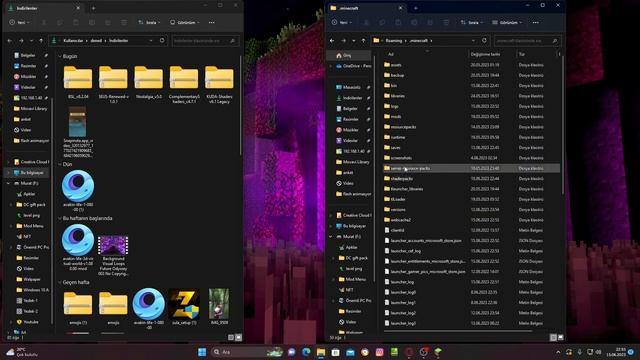Open the mods folder in .minecraft window
The height and width of the screenshot is (360, 640).
pos(396,117)
